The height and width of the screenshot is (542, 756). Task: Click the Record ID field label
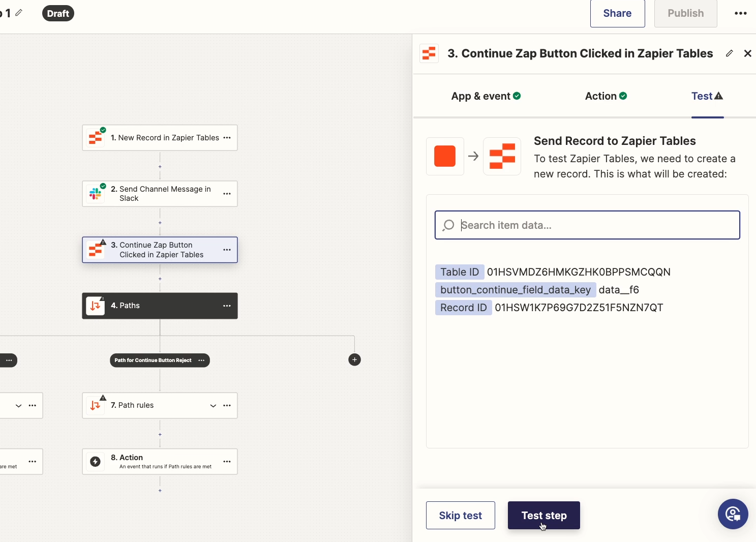[464, 308]
